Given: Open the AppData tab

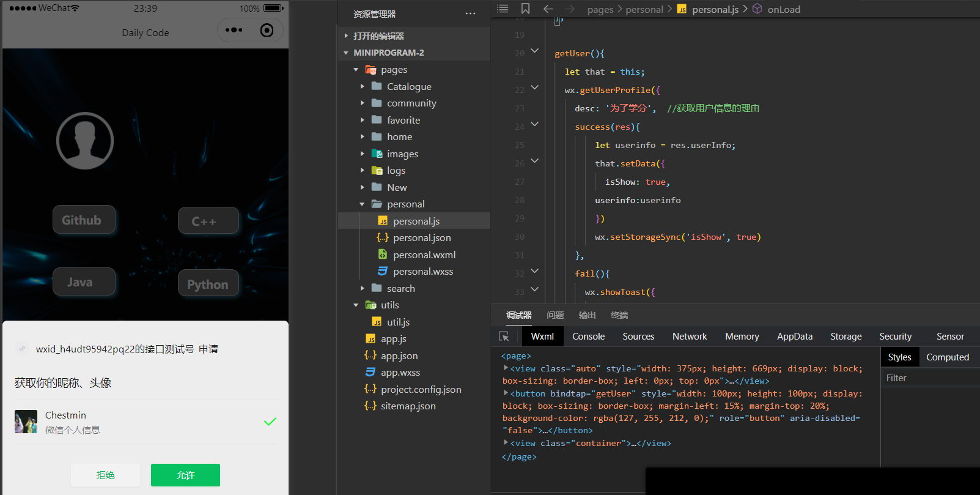Looking at the screenshot, I should pos(795,337).
